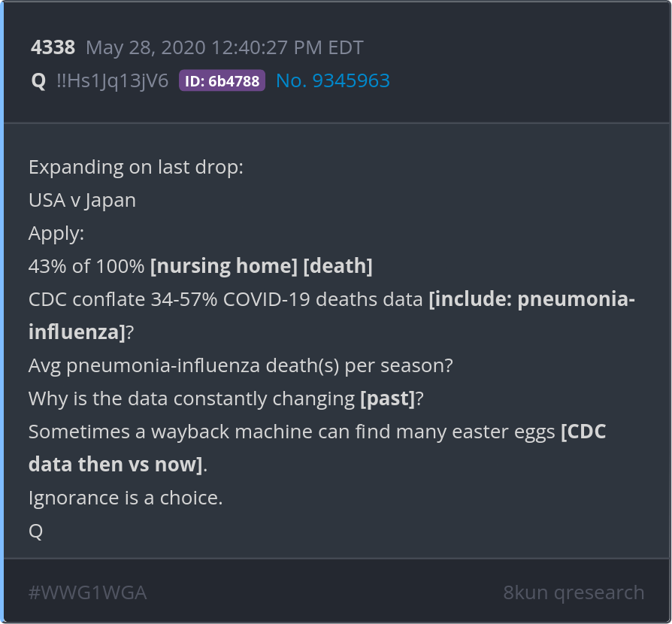
Task: Click post number 4338
Action: 53,48
